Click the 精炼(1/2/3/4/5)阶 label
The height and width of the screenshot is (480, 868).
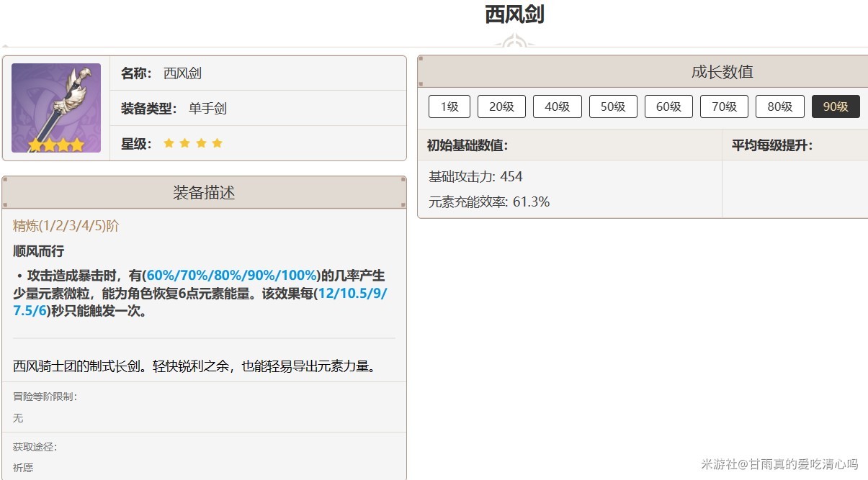(66, 226)
